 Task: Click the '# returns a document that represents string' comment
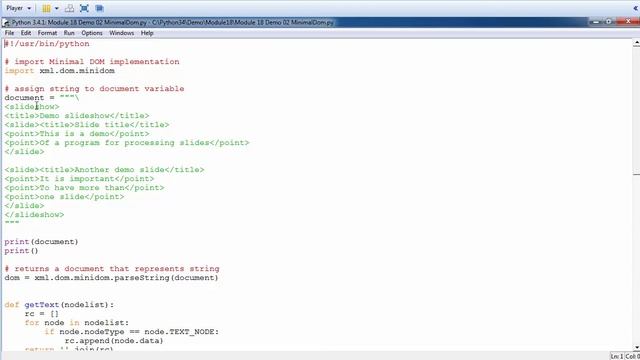[x=112, y=269]
